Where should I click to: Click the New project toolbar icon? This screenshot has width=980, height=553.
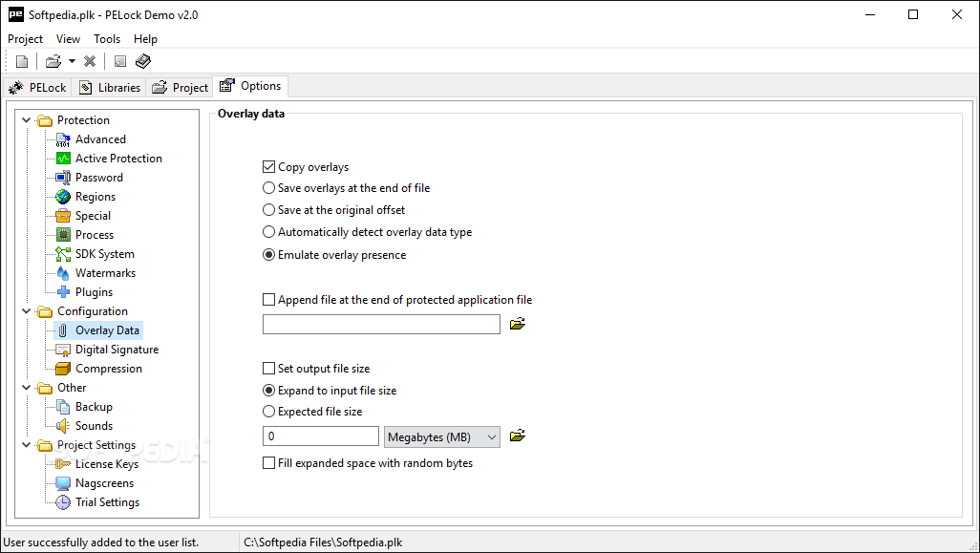pyautogui.click(x=22, y=61)
